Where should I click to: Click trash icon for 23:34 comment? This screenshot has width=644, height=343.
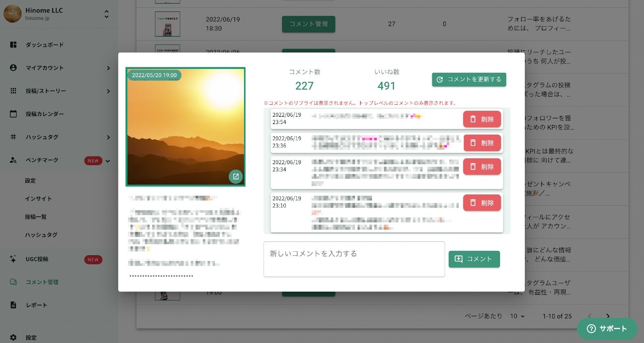[x=473, y=167]
